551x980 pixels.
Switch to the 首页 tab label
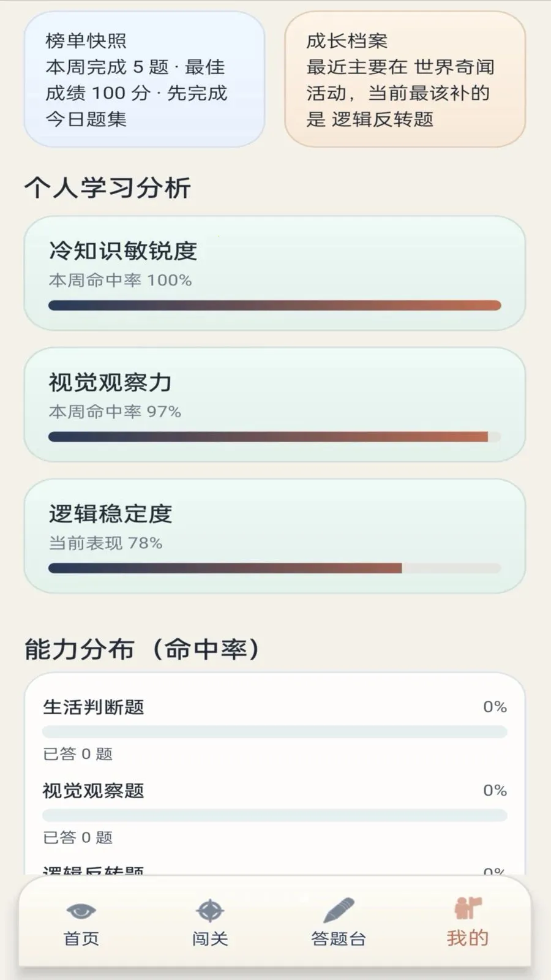click(x=81, y=938)
